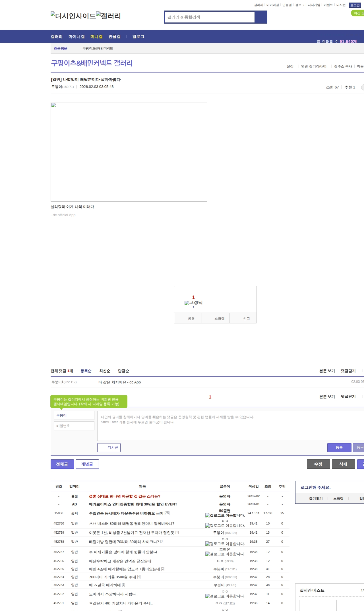The image size is (364, 611).
Task: Sort comments by 최신순
Action: (105, 371)
